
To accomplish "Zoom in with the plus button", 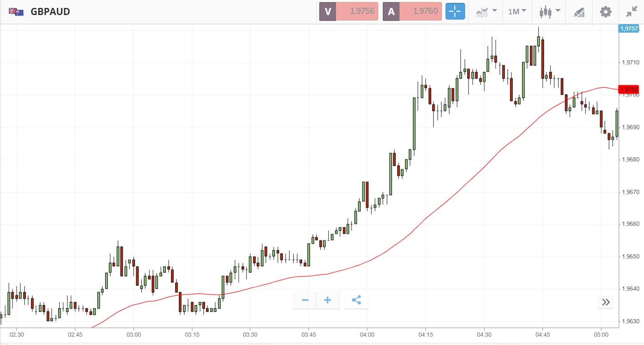I will pos(328,300).
